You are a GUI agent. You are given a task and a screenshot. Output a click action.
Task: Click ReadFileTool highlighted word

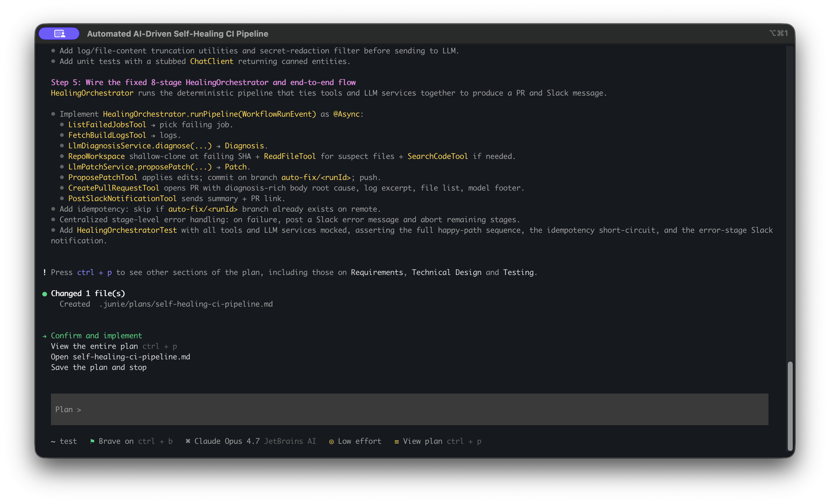pos(290,156)
